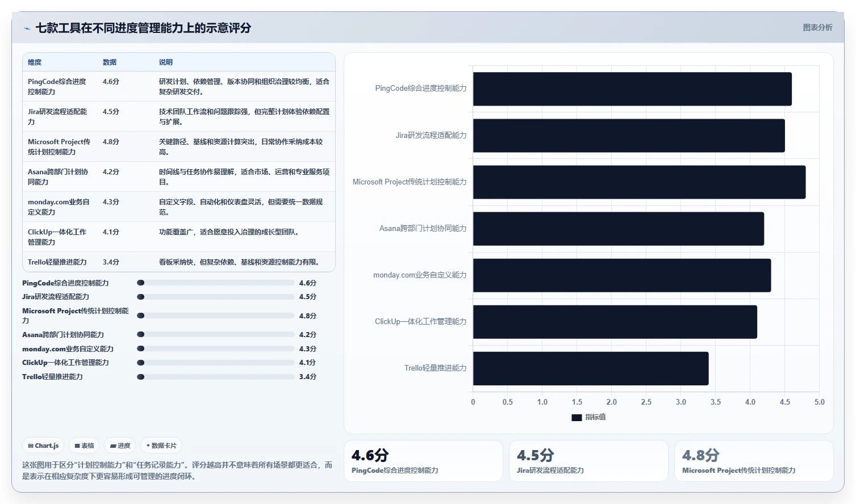Click the 维度 table column header

35,62
